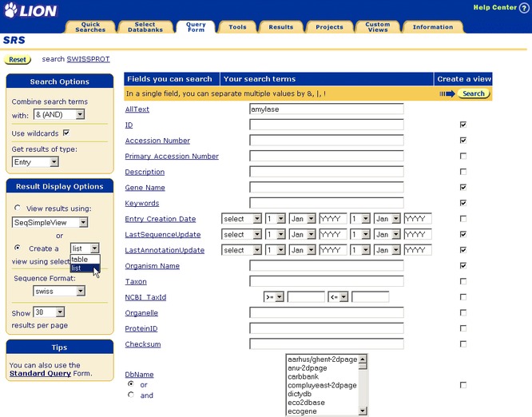Open LastAnnotationUpdate select dropdown
532x417 pixels.
[x=241, y=250]
